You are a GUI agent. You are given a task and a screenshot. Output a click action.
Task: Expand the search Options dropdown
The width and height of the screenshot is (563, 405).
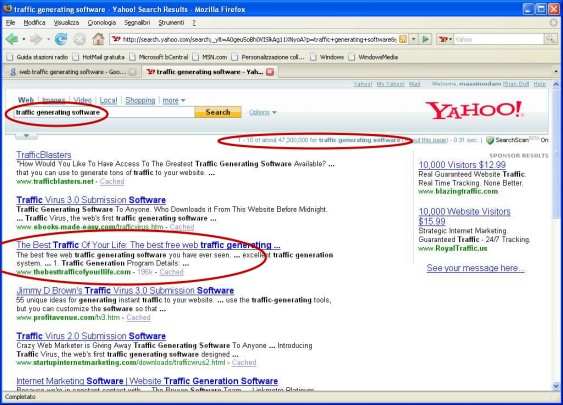[x=262, y=112]
